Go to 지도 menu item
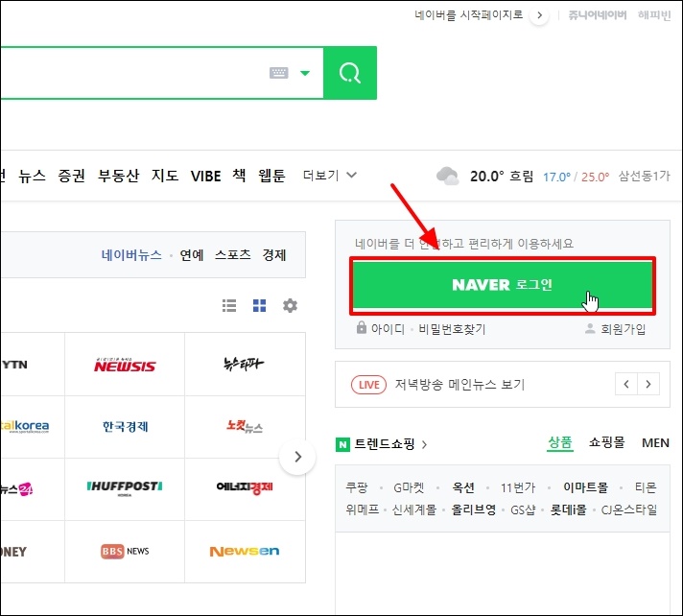Viewport: 683px width, 616px height. tap(165, 176)
